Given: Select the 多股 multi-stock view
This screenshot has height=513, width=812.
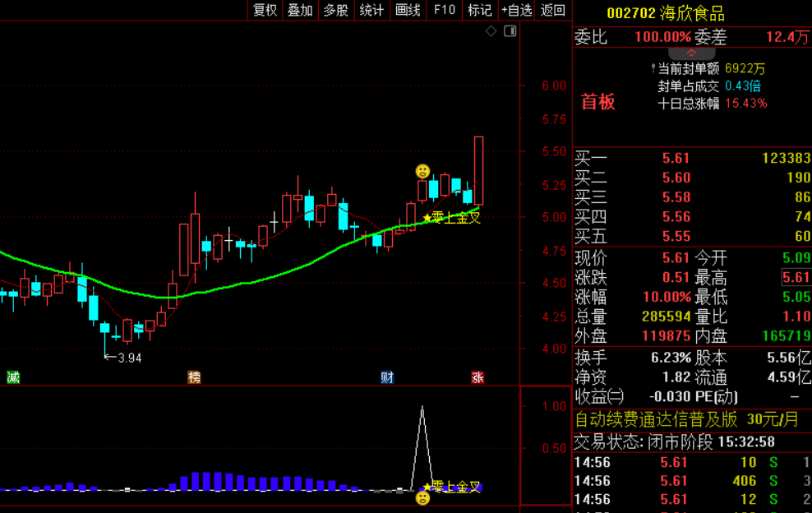Looking at the screenshot, I should pyautogui.click(x=336, y=10).
